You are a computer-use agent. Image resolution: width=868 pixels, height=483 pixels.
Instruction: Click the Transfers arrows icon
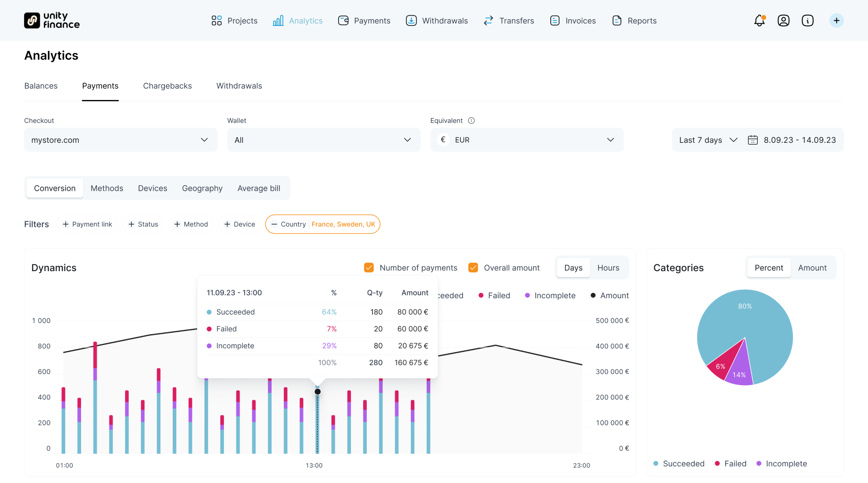[488, 21]
